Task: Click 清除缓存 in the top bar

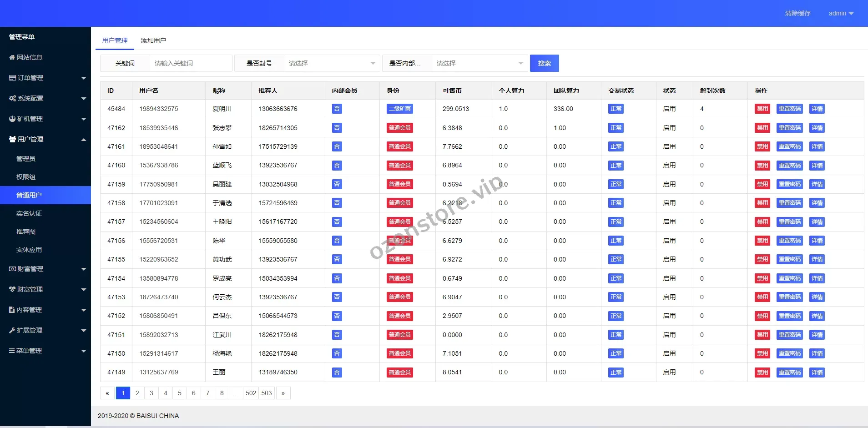Action: pyautogui.click(x=798, y=13)
